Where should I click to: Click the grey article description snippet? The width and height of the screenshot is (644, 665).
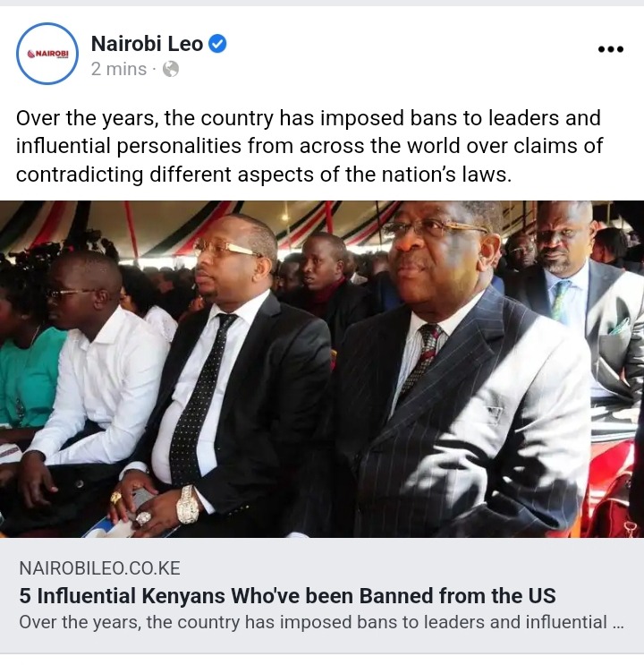pos(321,623)
